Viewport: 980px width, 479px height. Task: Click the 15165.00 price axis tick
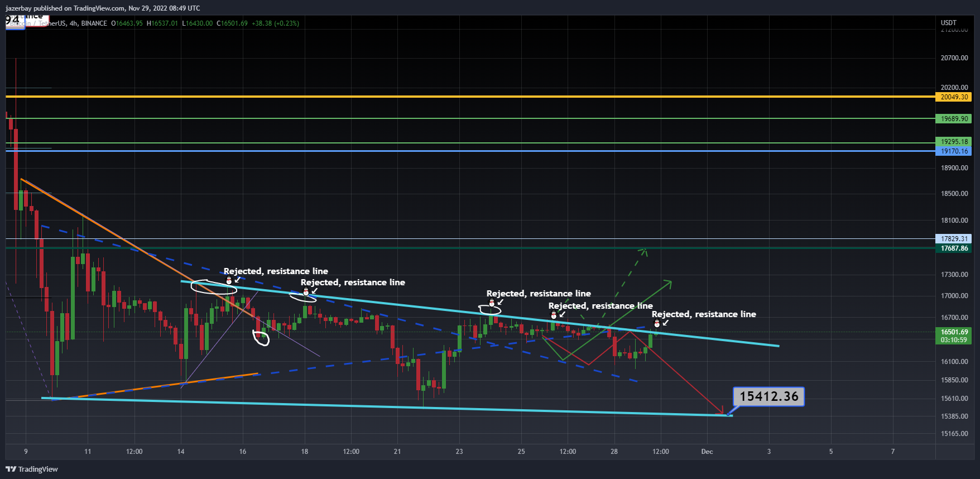pyautogui.click(x=954, y=434)
